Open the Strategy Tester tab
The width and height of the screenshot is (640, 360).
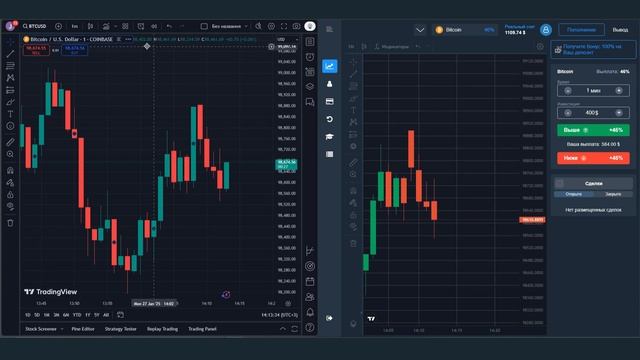point(120,329)
